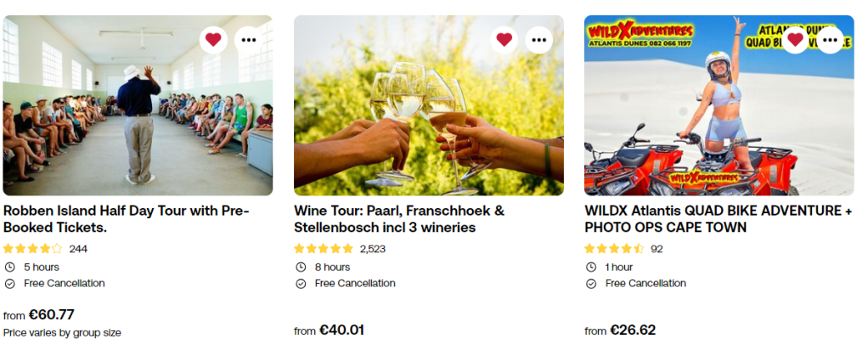Image resolution: width=868 pixels, height=350 pixels.
Task: Open Robben Island Half Day Tour title link
Action: (x=126, y=219)
